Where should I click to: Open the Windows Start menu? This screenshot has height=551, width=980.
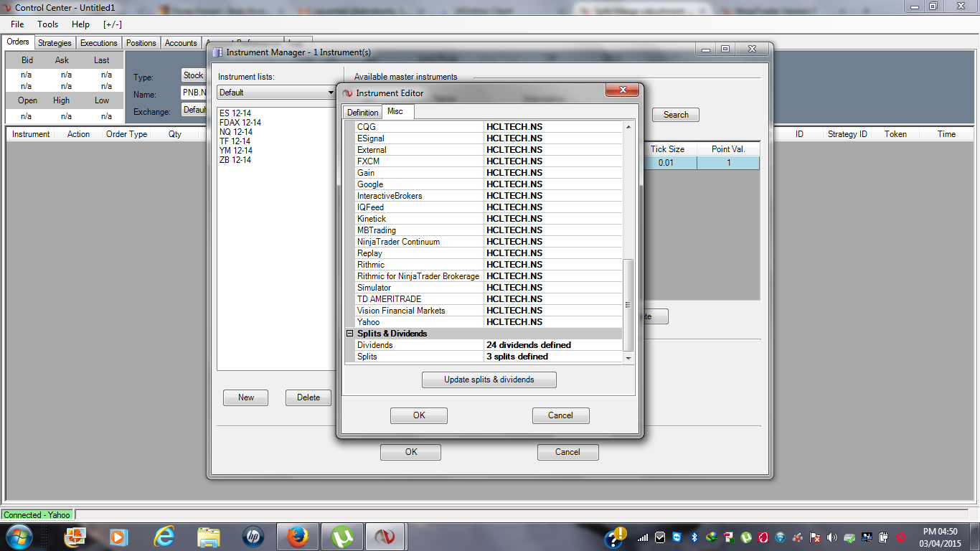pos(19,536)
